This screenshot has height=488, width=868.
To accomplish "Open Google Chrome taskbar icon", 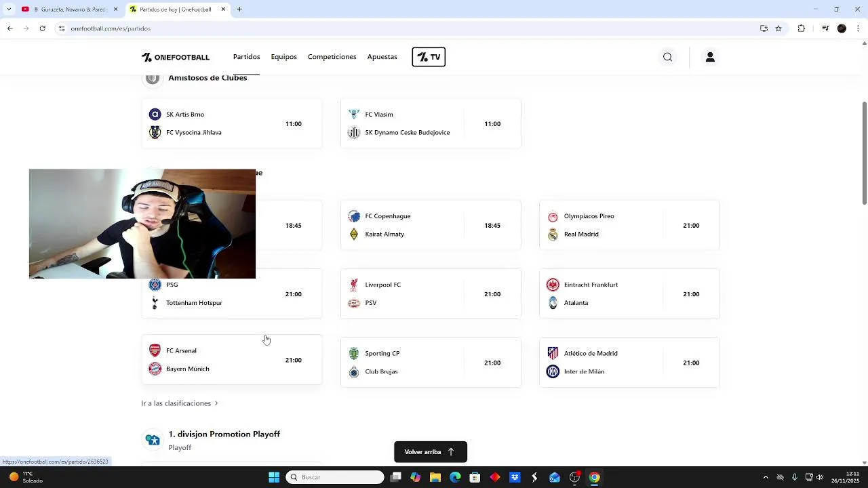I will 594,477.
